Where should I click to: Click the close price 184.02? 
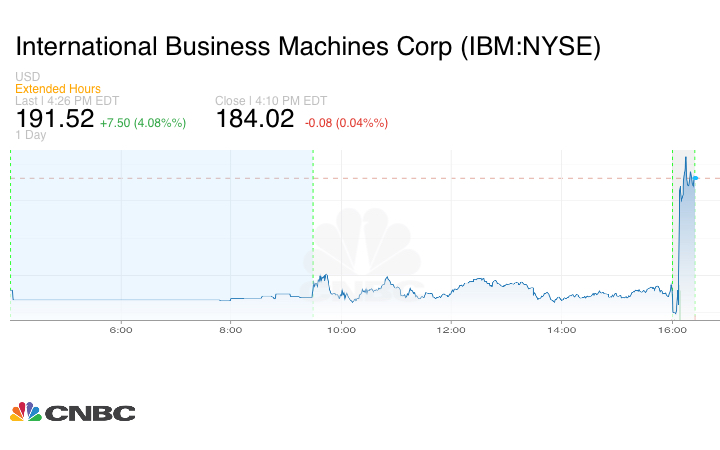coord(255,120)
